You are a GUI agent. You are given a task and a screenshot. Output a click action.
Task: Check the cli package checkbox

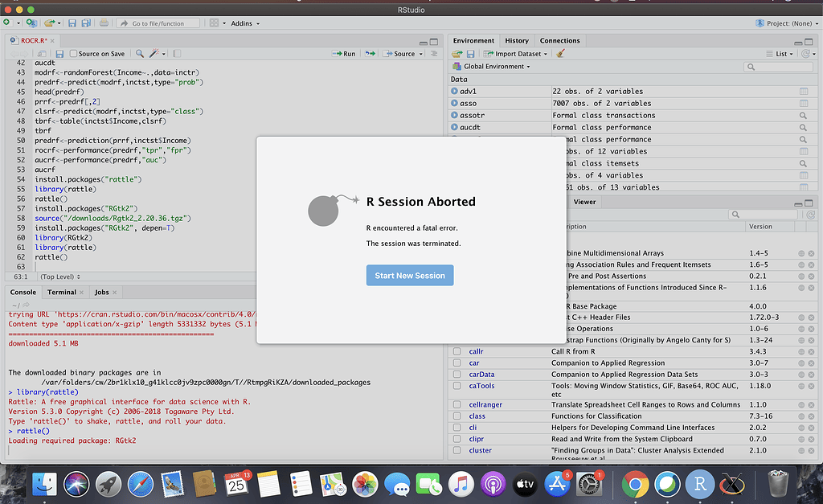pos(457,428)
